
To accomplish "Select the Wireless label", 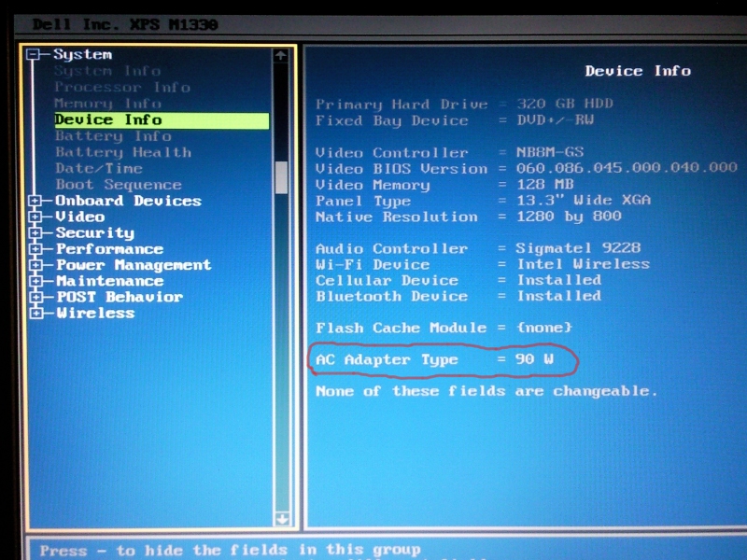I will (96, 314).
